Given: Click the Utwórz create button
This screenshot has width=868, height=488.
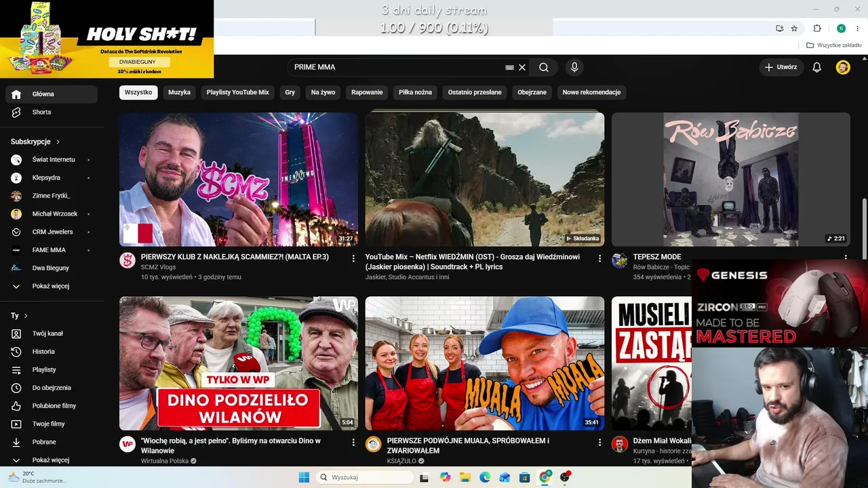Looking at the screenshot, I should click(x=781, y=67).
